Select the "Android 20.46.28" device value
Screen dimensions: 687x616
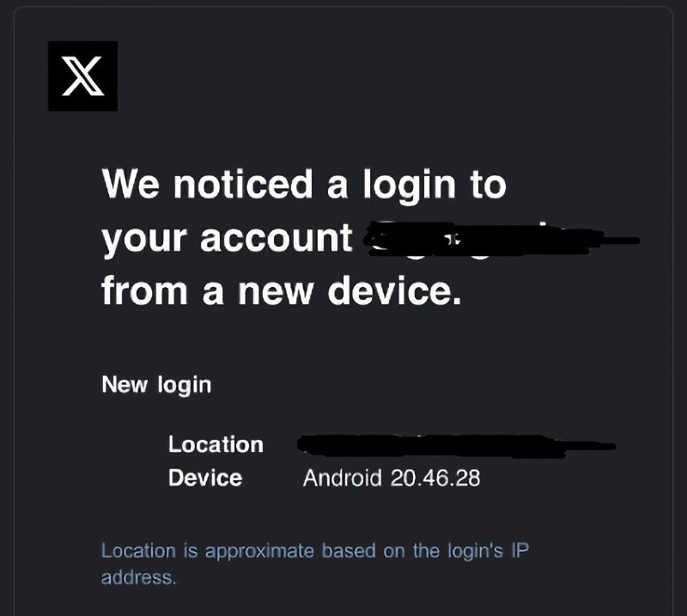click(x=392, y=478)
